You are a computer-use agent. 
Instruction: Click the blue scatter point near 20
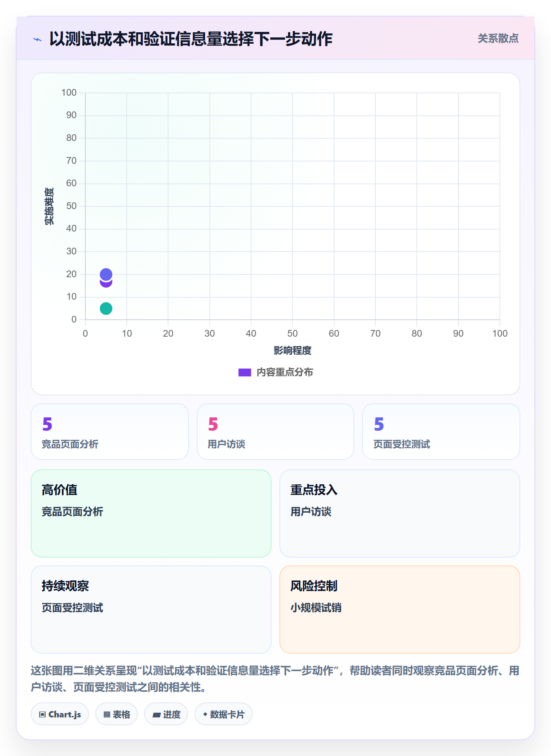click(x=106, y=274)
